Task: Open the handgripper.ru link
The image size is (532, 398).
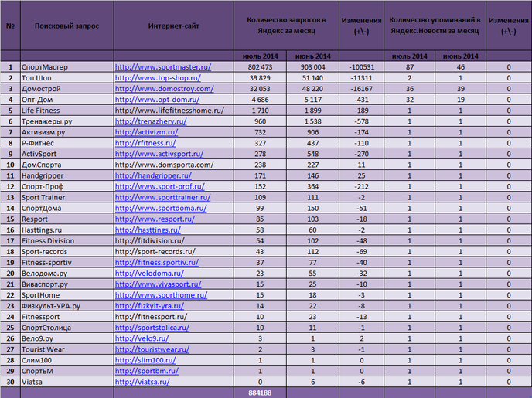Action: (x=153, y=175)
